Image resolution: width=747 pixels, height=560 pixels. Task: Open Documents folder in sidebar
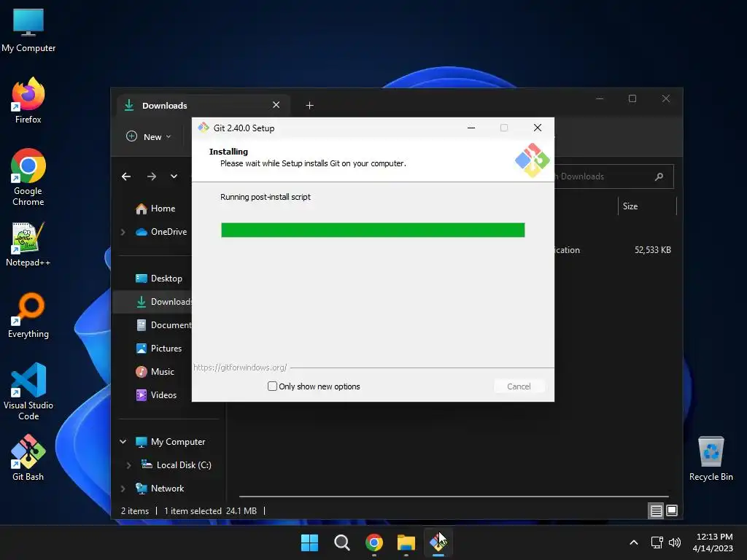163,325
